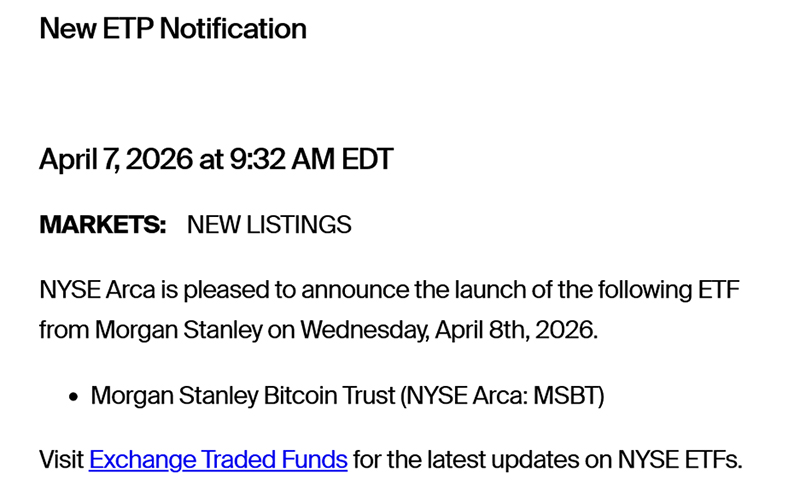Screen dimensions: 800x495
Task: Open the Exchange Traded Funds link
Action: (218, 460)
